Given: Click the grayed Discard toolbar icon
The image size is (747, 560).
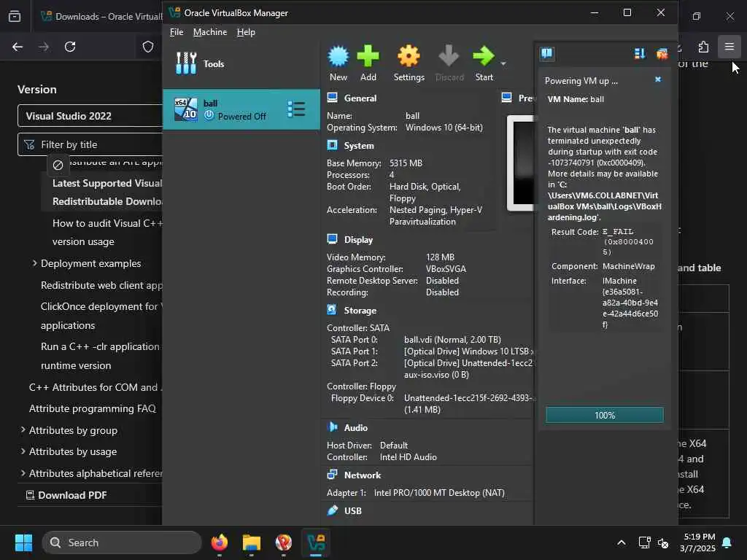Looking at the screenshot, I should pos(449,57).
